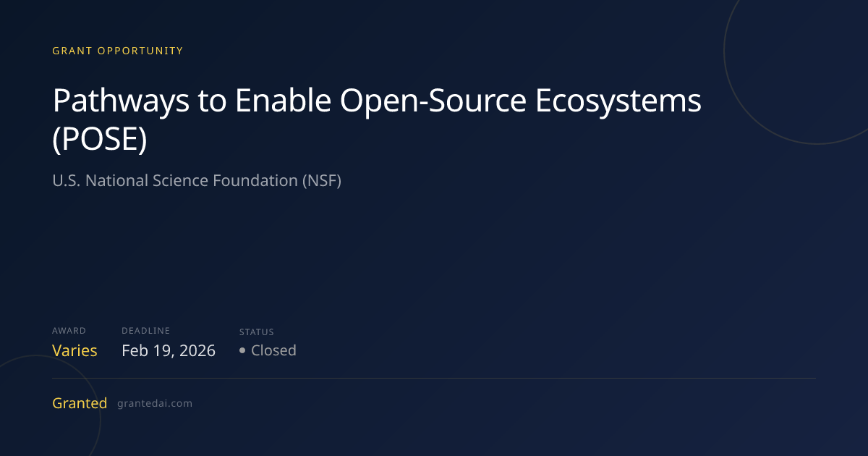
Task: Click the AWARD label
Action: (69, 331)
